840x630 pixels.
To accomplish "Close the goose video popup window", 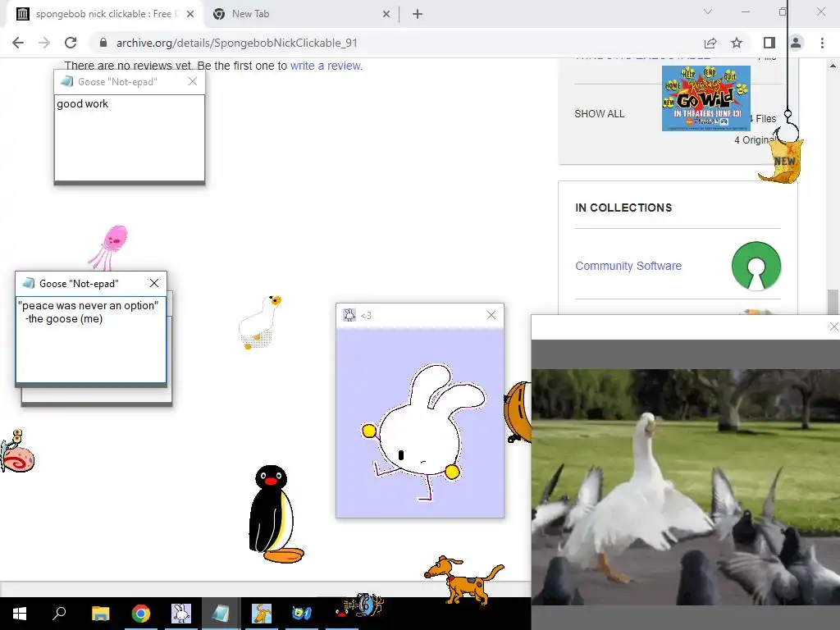I will click(833, 326).
